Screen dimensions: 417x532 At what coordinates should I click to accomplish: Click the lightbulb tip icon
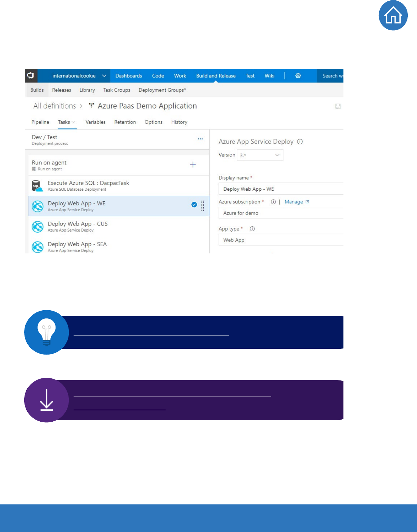pos(47,332)
